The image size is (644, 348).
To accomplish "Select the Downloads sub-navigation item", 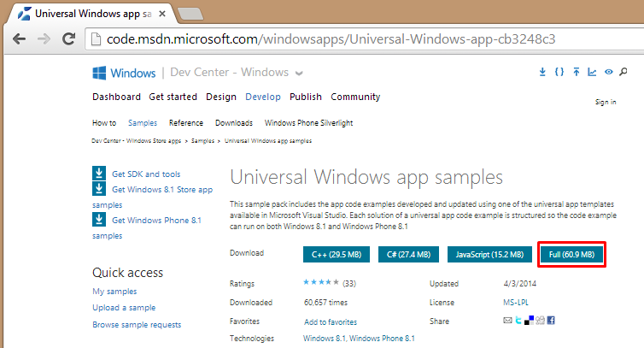I will [x=234, y=122].
